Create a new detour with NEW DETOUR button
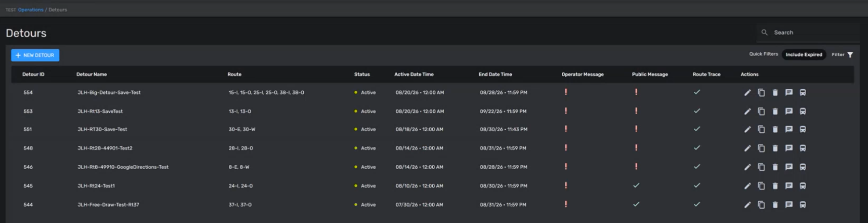The height and width of the screenshot is (223, 868). (35, 55)
